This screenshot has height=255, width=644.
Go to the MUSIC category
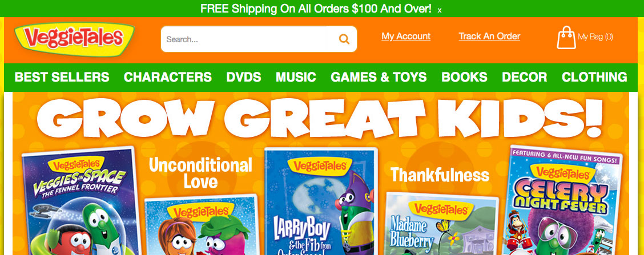tap(296, 77)
